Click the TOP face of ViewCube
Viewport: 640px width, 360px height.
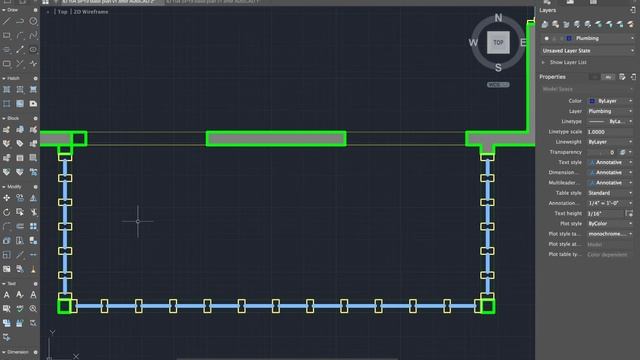(498, 42)
